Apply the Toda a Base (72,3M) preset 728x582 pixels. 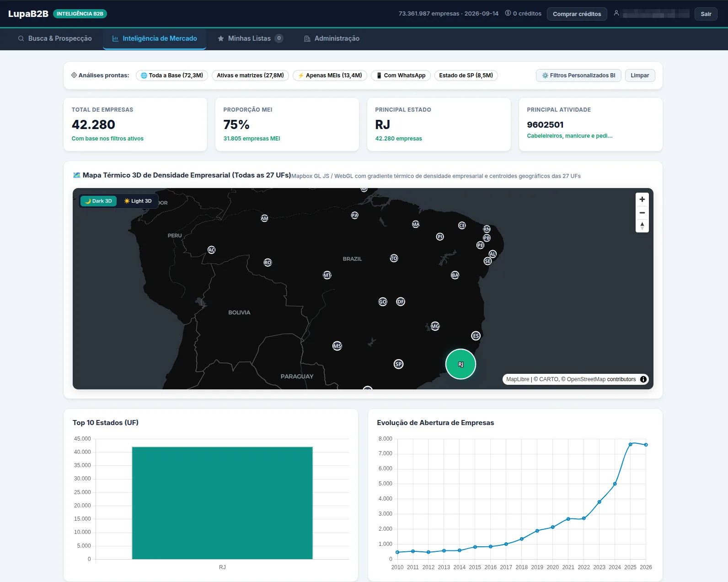coord(172,75)
